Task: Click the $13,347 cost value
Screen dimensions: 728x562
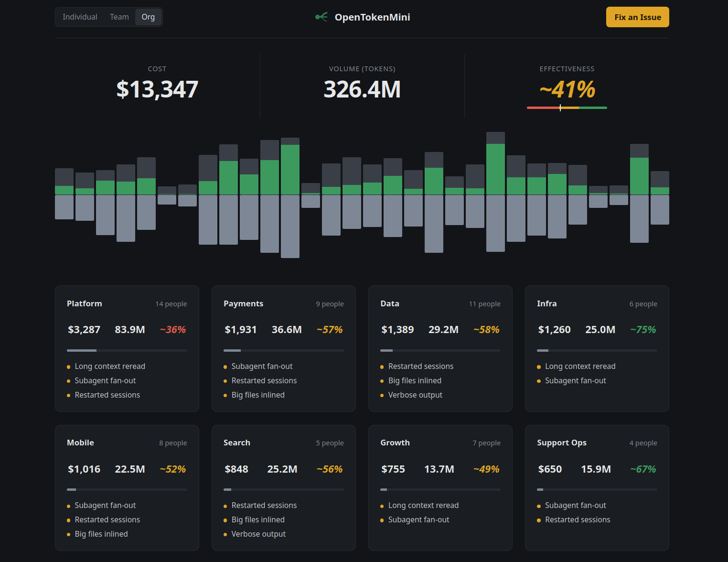Action: coord(157,89)
